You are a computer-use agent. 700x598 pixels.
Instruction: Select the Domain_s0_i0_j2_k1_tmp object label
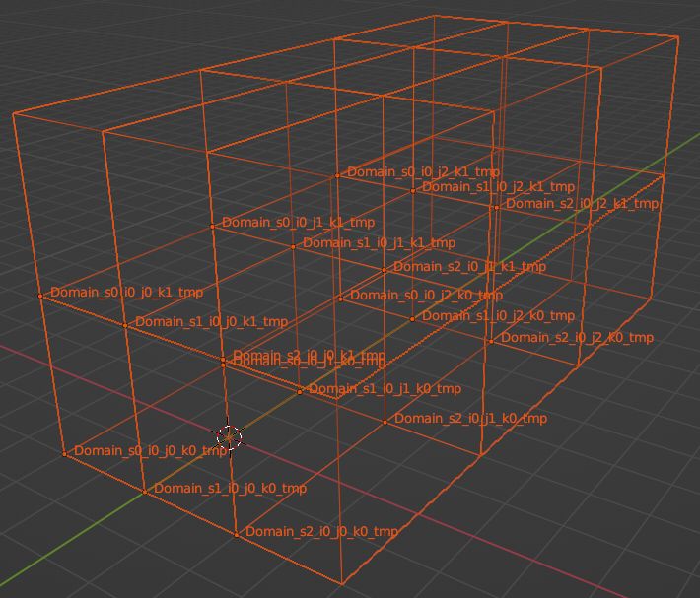(423, 171)
